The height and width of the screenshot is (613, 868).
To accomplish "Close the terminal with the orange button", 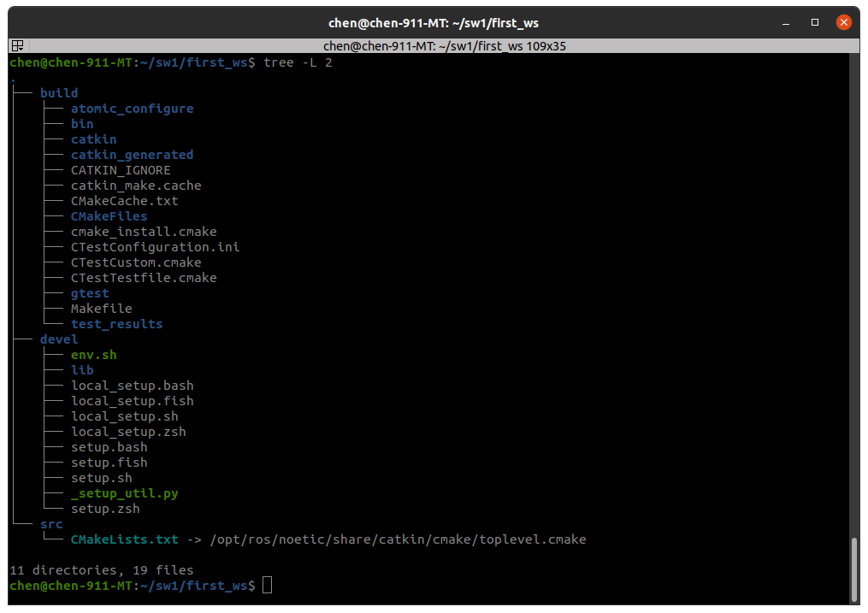I will [844, 23].
